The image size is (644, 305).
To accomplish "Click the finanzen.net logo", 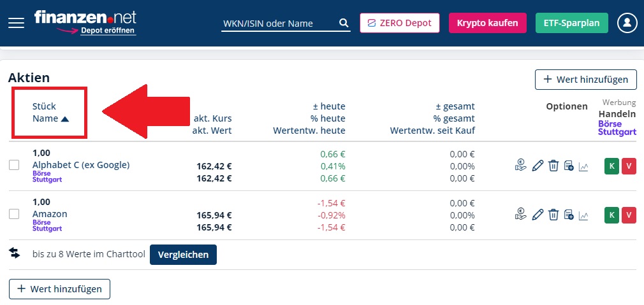I will click(85, 17).
